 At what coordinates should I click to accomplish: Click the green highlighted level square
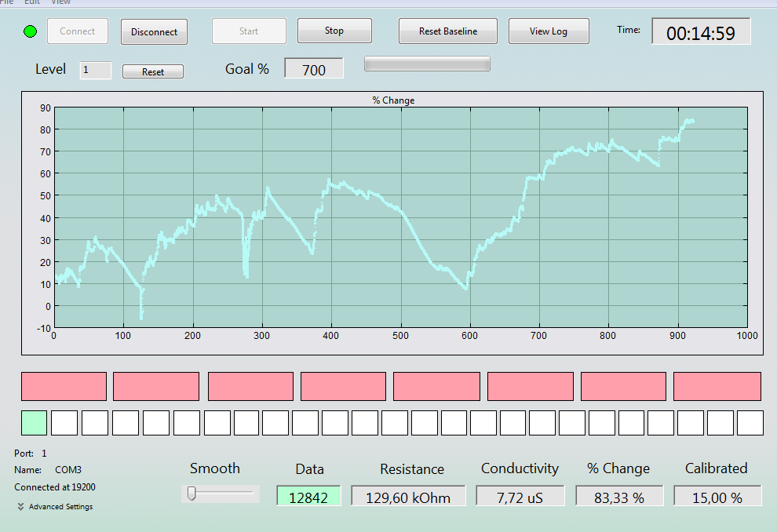[x=35, y=423]
